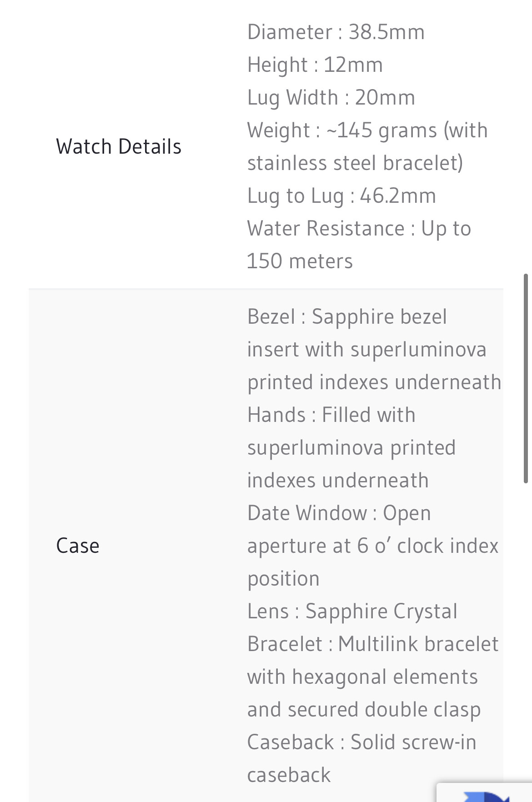Click the Lug Width 20mm line
532x802 pixels.
tap(331, 97)
